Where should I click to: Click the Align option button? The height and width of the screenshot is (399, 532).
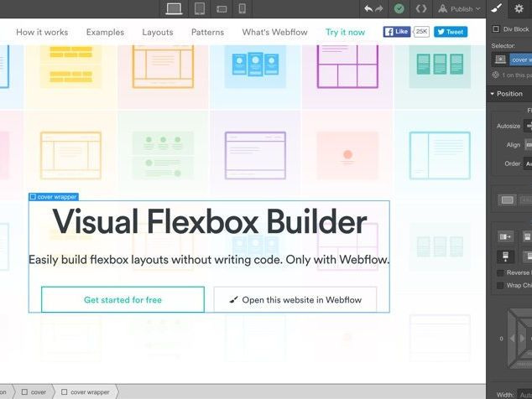coord(528,145)
